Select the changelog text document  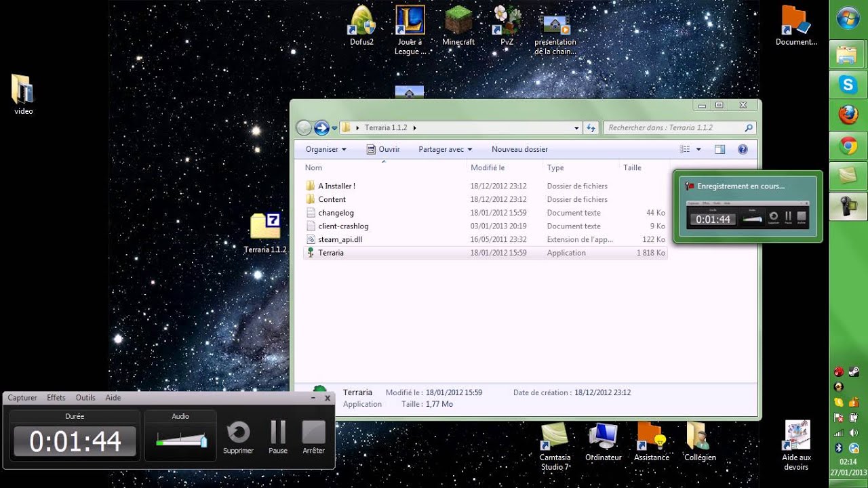coord(484,213)
